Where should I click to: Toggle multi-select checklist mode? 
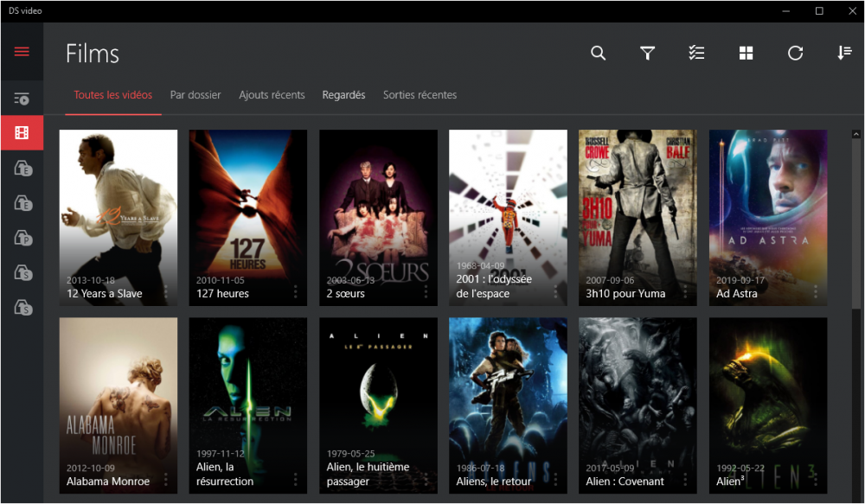[x=696, y=54]
